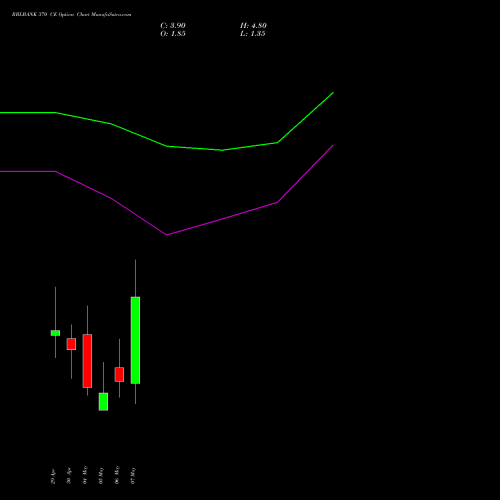Click the high value 'H: 4.80'

click(253, 26)
